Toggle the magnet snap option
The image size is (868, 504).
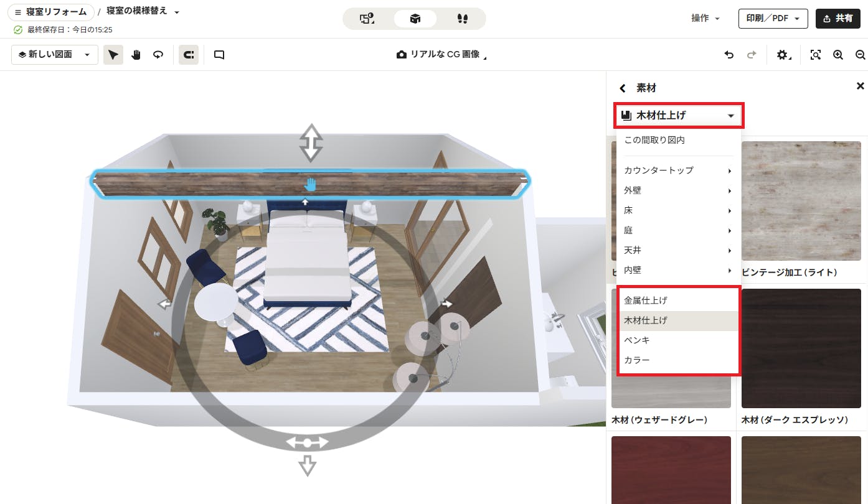pyautogui.click(x=189, y=55)
